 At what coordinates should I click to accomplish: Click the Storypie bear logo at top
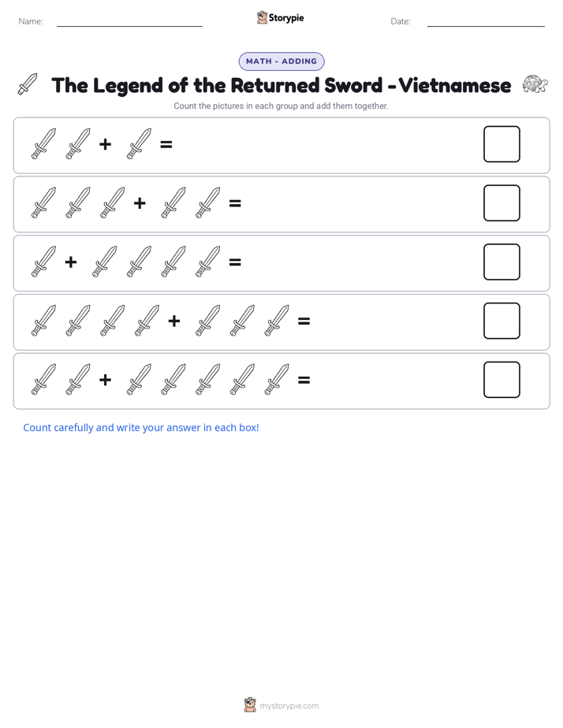262,17
